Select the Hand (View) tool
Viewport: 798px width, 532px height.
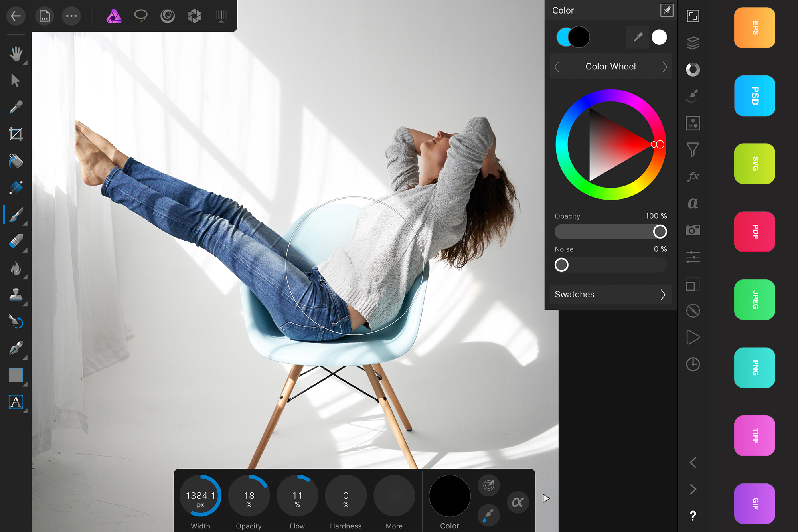click(x=16, y=53)
